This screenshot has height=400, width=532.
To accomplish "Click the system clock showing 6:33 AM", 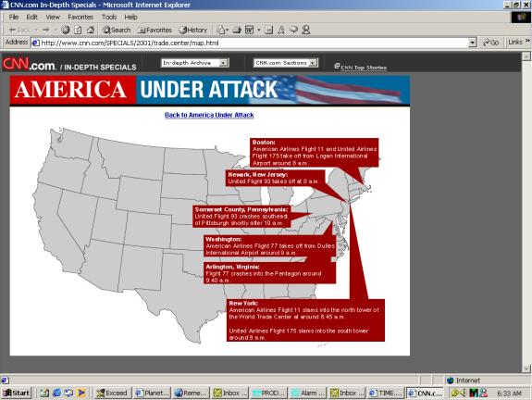I will tap(509, 394).
